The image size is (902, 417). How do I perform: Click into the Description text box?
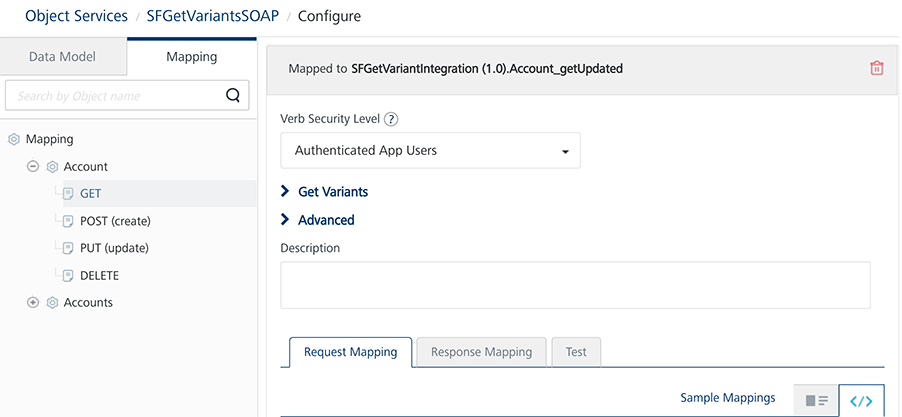coord(575,285)
